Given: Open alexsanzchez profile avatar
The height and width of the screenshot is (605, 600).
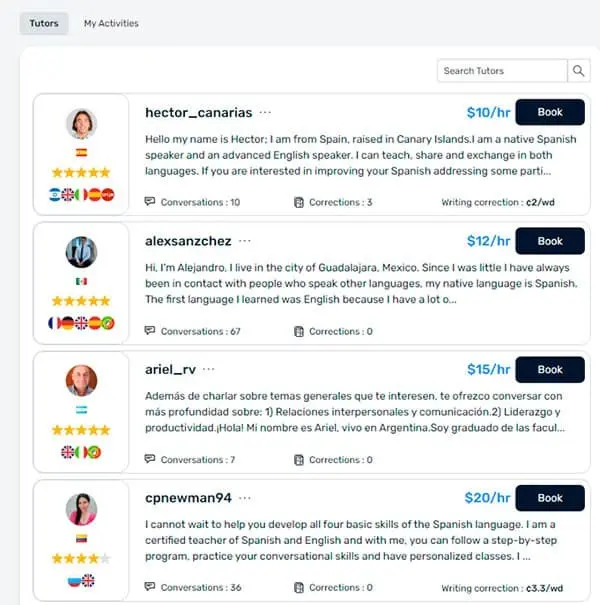Looking at the screenshot, I should 81,252.
